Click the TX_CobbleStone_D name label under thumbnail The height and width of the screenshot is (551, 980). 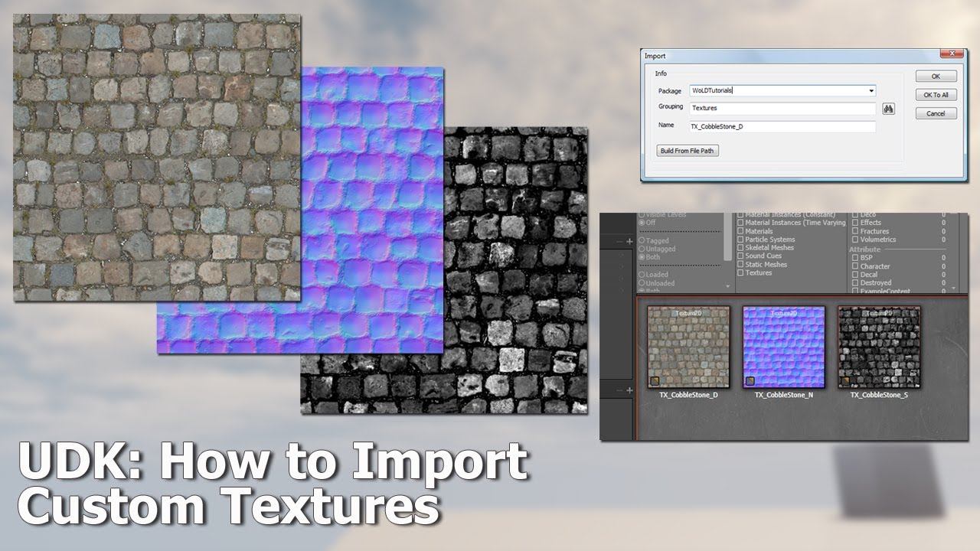point(688,395)
